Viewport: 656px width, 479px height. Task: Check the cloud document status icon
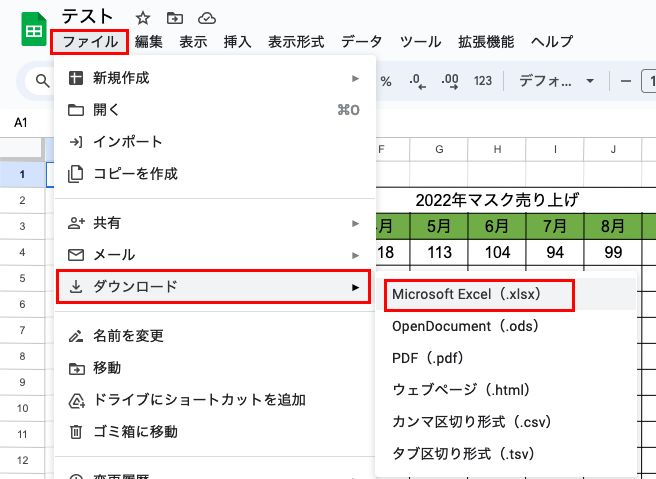207,18
